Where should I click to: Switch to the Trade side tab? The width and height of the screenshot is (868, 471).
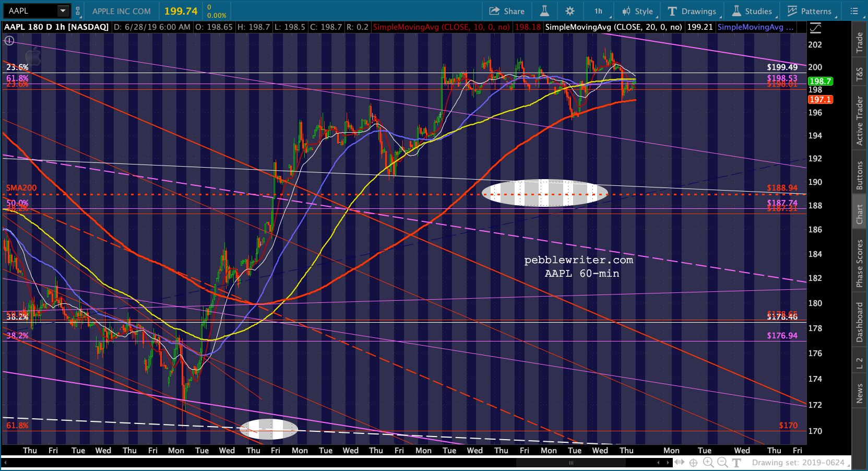pyautogui.click(x=859, y=43)
